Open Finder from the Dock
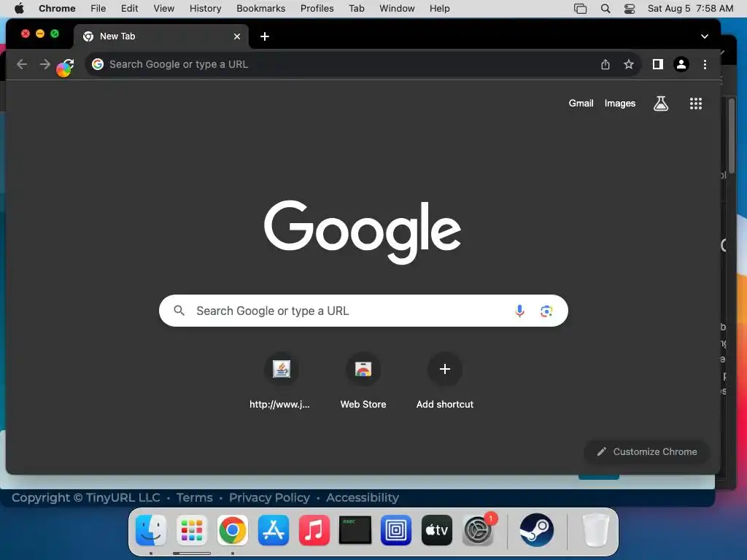This screenshot has width=747, height=560. 151,530
